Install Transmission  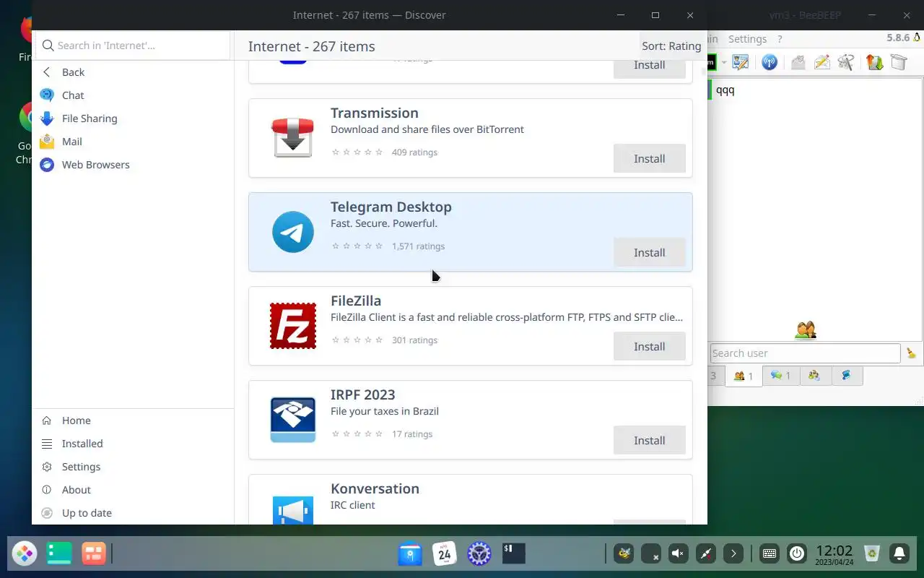[x=649, y=158]
